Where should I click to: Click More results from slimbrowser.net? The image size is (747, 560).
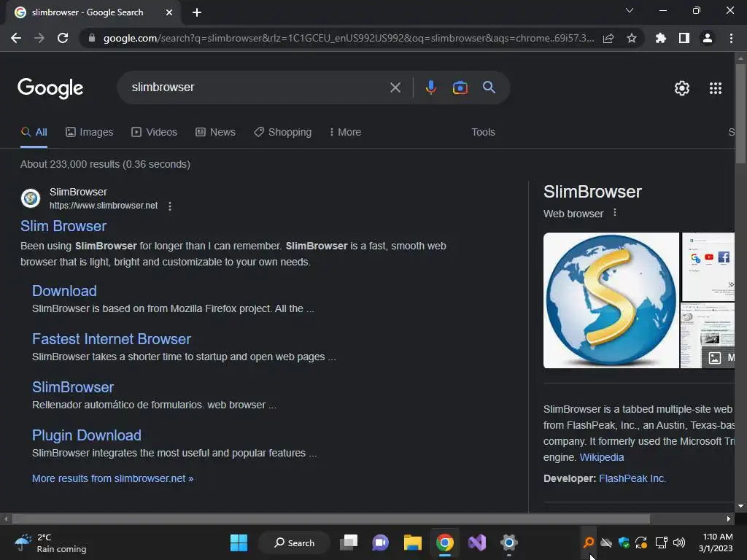112,478
